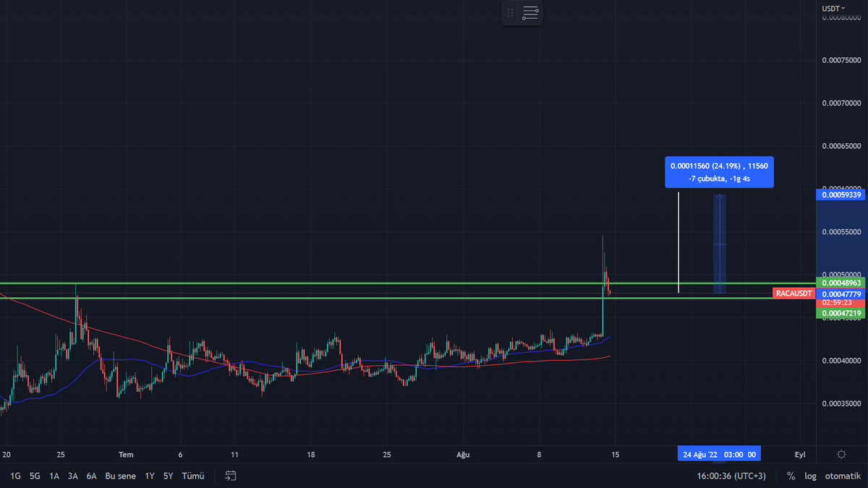Grab the floating toolbar drag handle

[x=510, y=13]
